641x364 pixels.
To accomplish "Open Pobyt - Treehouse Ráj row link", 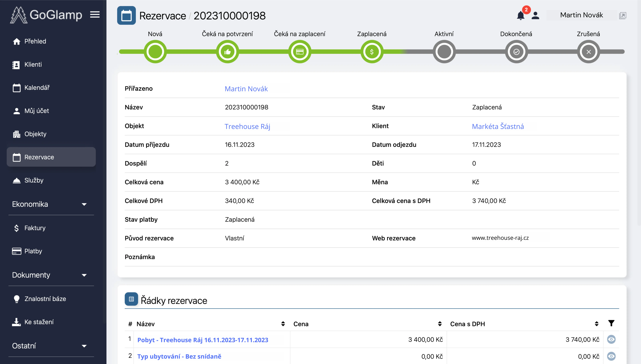I will 203,340.
